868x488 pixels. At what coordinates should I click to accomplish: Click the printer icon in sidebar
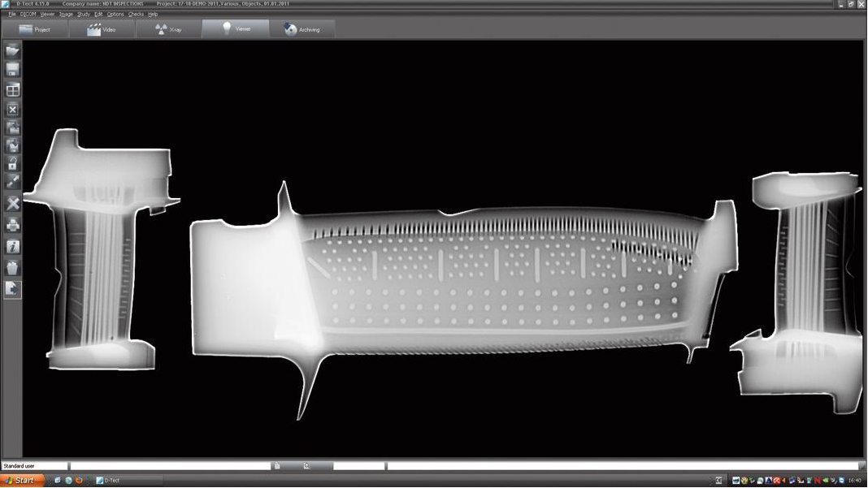coord(12,225)
